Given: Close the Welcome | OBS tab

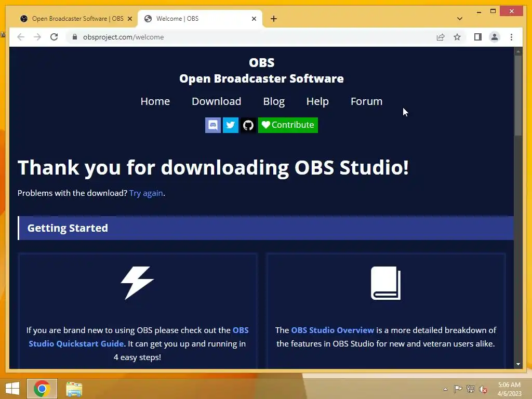Looking at the screenshot, I should click(x=254, y=19).
